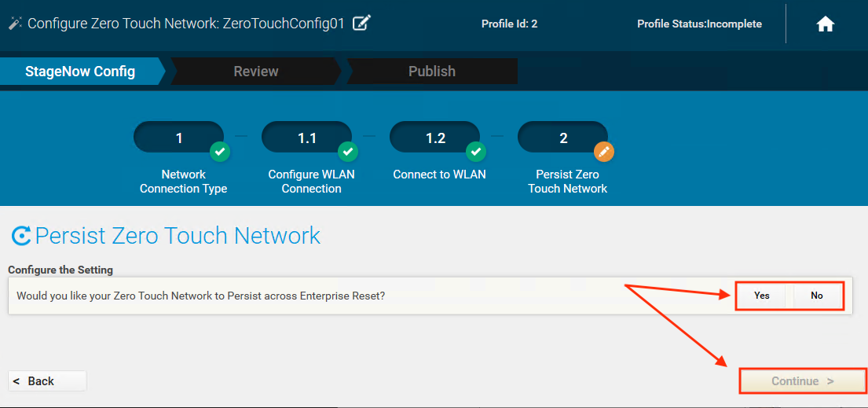
Task: Click the circular arrow icon beside the heading
Action: [21, 236]
